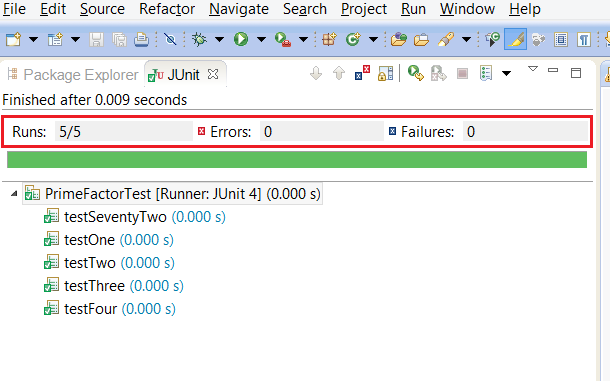This screenshot has width=610, height=381.
Task: Open the Run dropdown arrow
Action: [261, 39]
